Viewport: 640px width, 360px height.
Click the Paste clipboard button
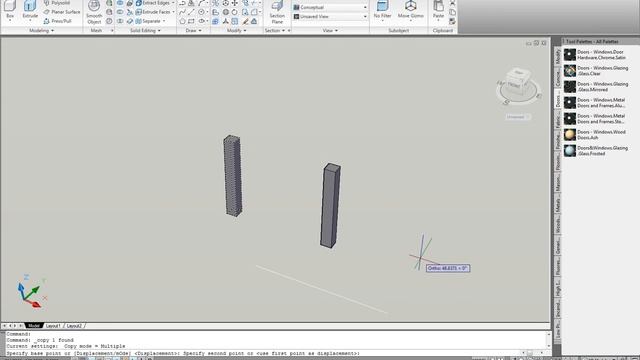coord(438,10)
